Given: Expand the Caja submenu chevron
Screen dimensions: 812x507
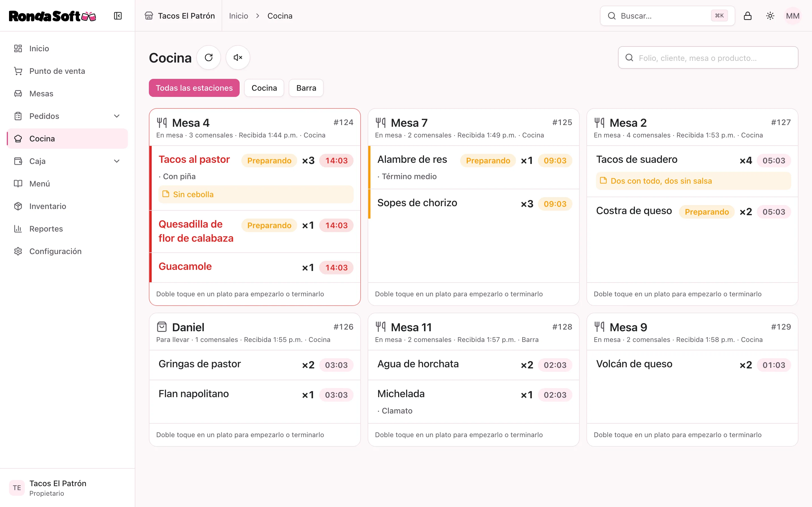Looking at the screenshot, I should point(117,161).
